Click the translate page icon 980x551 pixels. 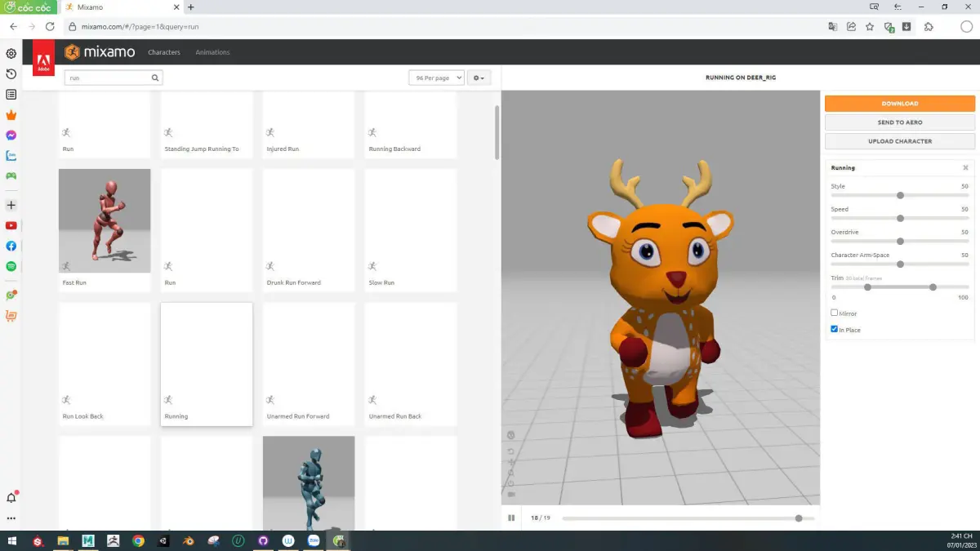click(x=832, y=26)
